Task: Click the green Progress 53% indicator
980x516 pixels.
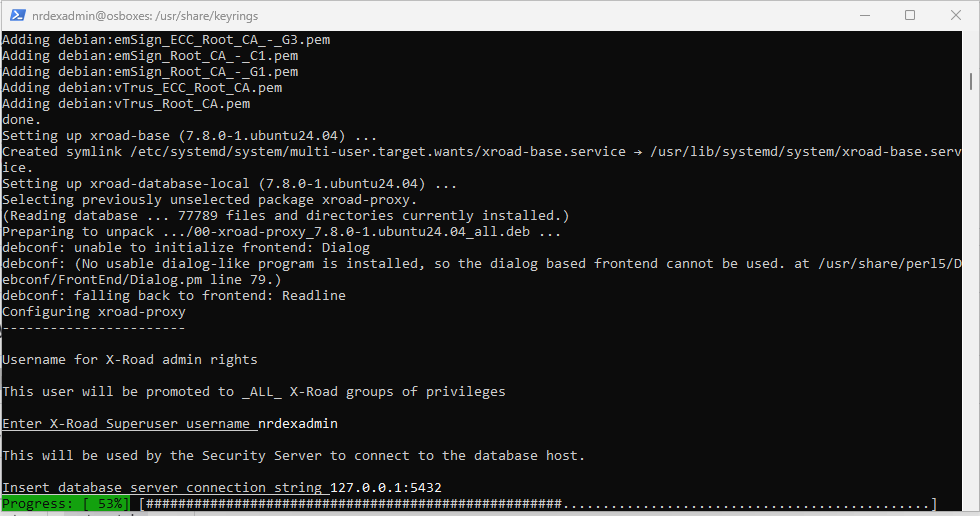Action: coord(66,504)
